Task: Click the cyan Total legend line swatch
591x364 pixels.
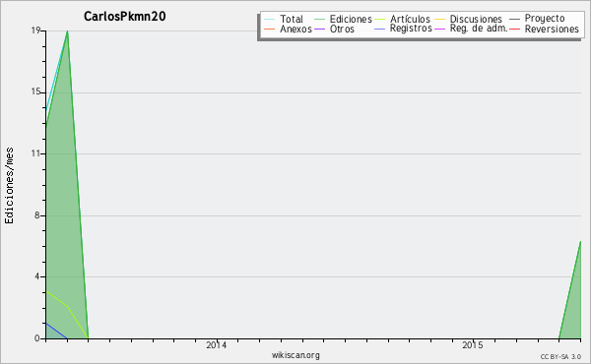Action: click(270, 20)
